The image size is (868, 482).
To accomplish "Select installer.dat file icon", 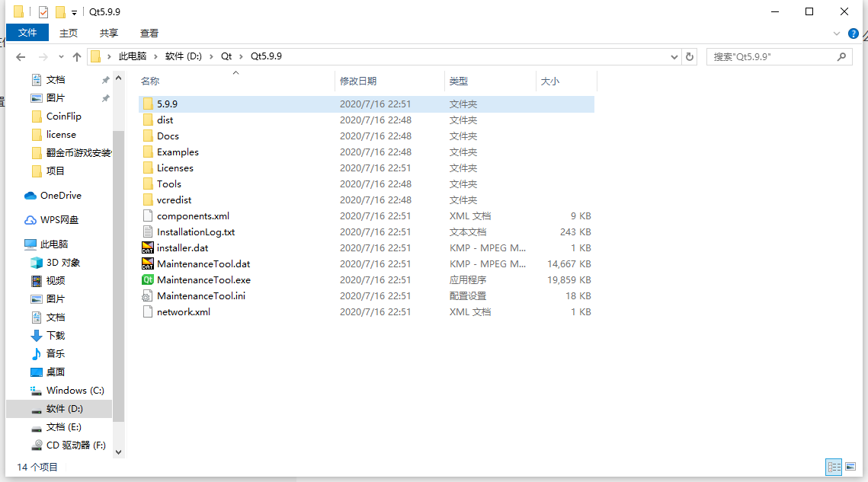I will (148, 248).
